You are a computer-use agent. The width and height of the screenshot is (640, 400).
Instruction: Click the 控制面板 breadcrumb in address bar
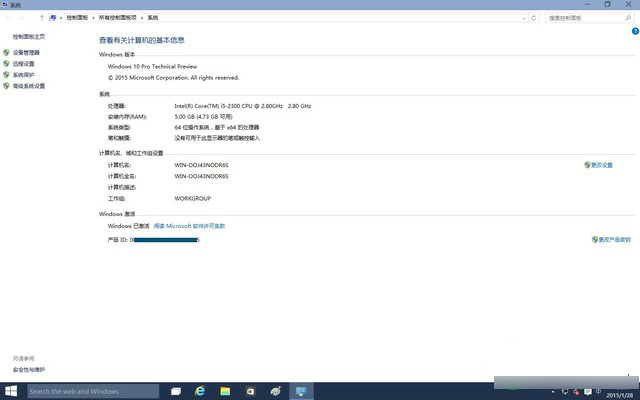[x=77, y=18]
